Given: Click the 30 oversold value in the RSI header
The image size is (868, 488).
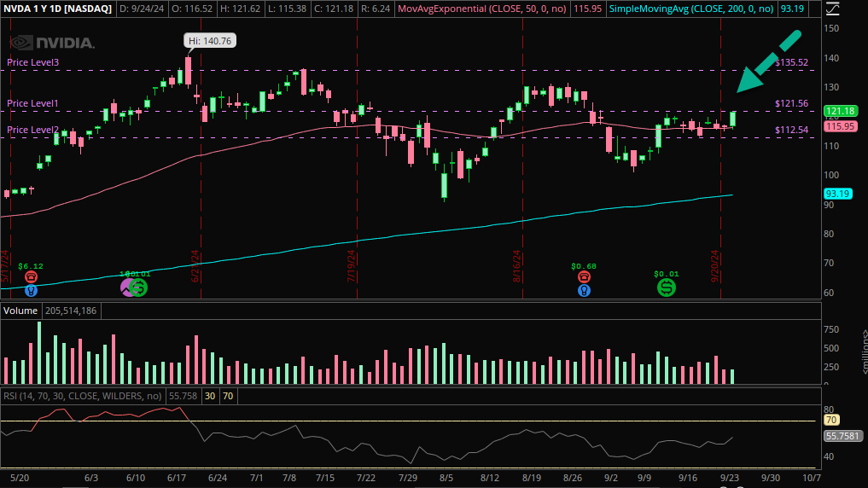Looking at the screenshot, I should click(210, 396).
